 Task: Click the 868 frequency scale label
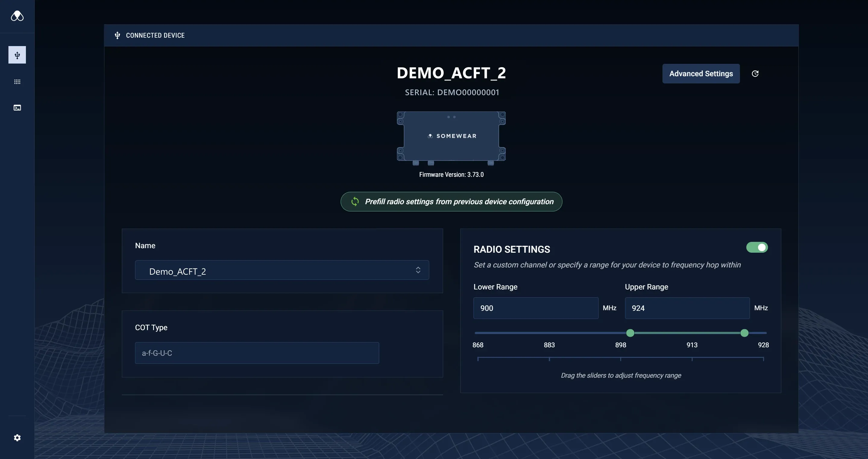[478, 345]
